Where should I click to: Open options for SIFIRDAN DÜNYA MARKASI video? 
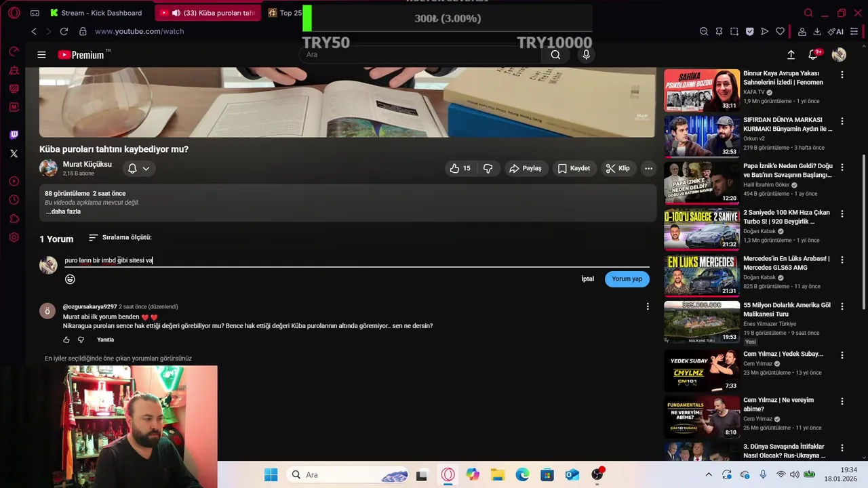[842, 121]
